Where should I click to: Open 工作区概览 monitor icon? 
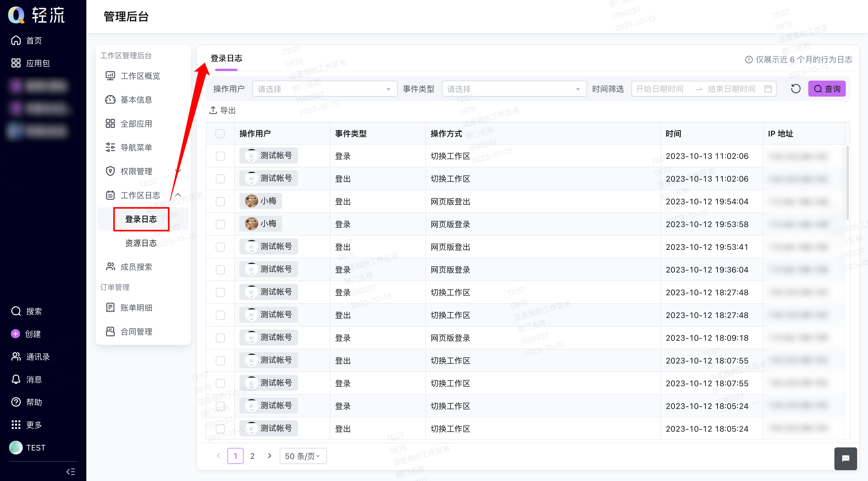pos(110,76)
